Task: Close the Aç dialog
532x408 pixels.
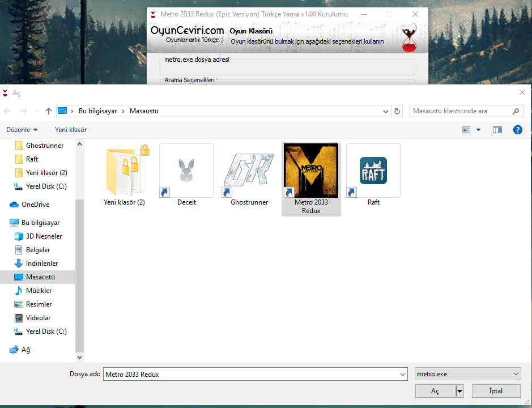Action: pos(522,92)
